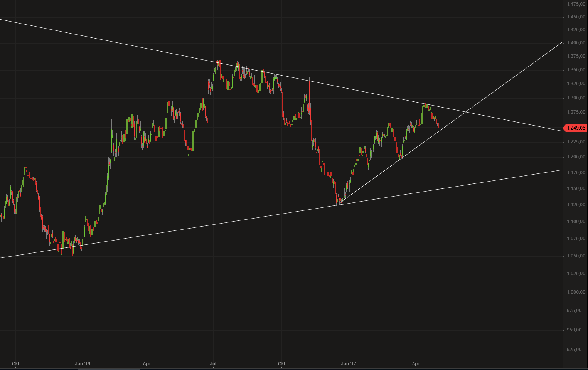Click the 1.300,00 price axis label

(x=576, y=98)
